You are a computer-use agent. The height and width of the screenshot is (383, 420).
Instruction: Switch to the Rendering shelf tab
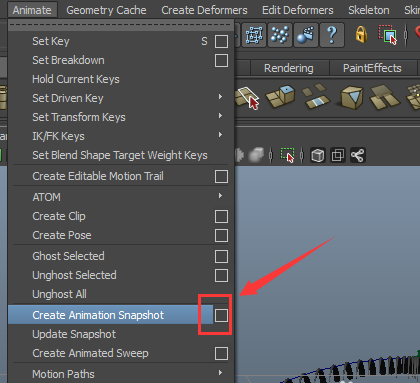point(289,68)
